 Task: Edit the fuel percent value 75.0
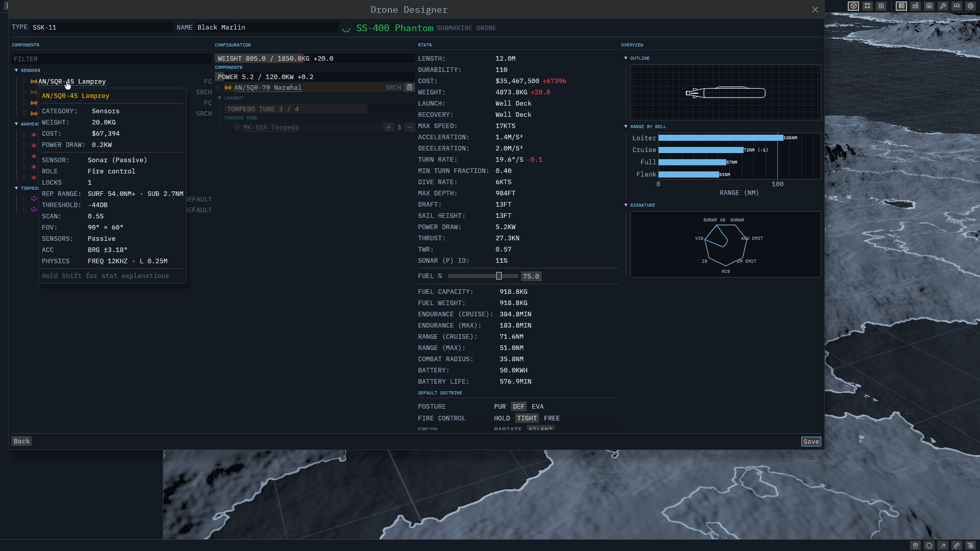pos(531,277)
